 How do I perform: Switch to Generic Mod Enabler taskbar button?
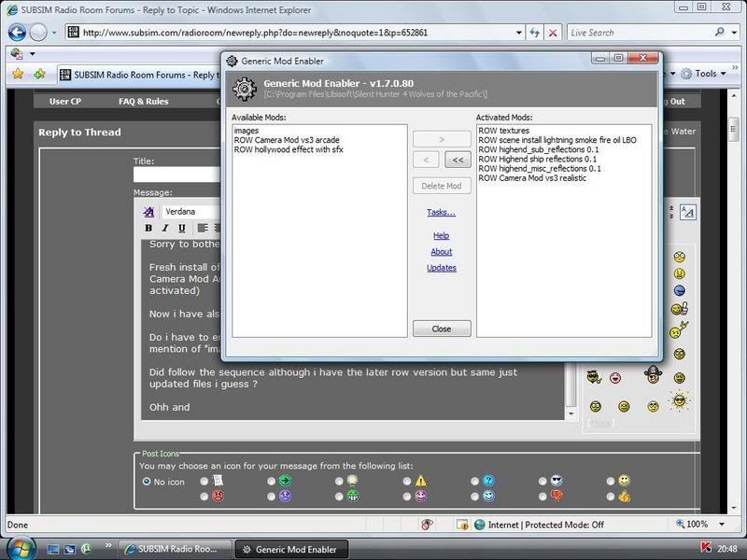tap(291, 549)
